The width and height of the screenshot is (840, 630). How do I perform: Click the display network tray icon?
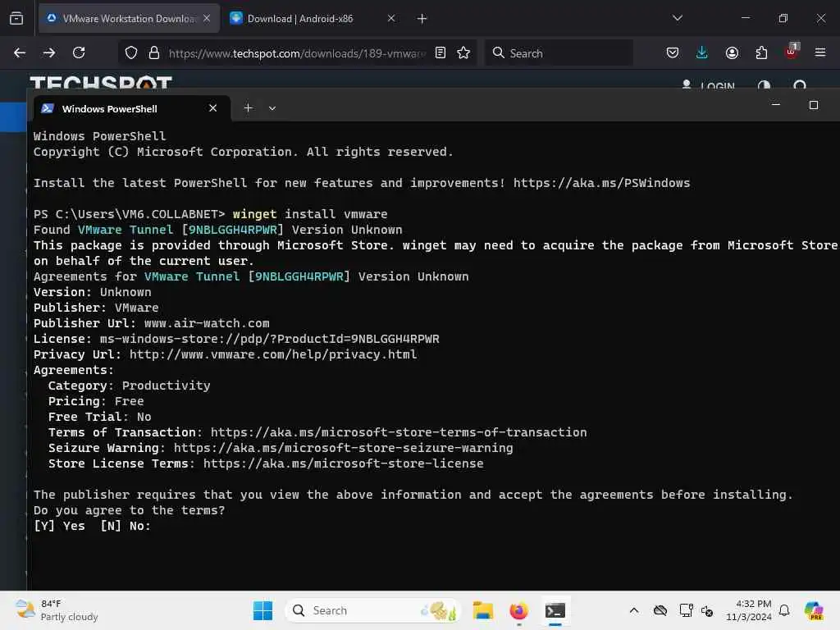click(x=686, y=610)
